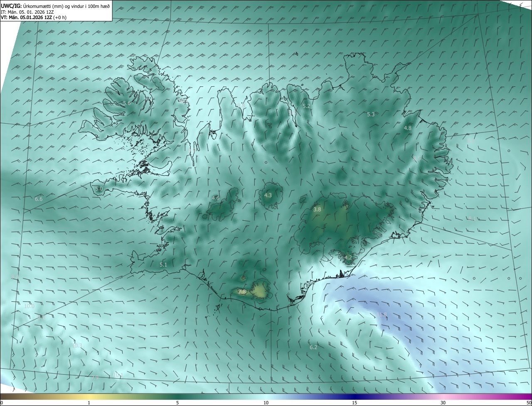This screenshot has height=406, width=532.
Task: Click the 11.8 value over the ocean
Action: pyautogui.click(x=382, y=315)
